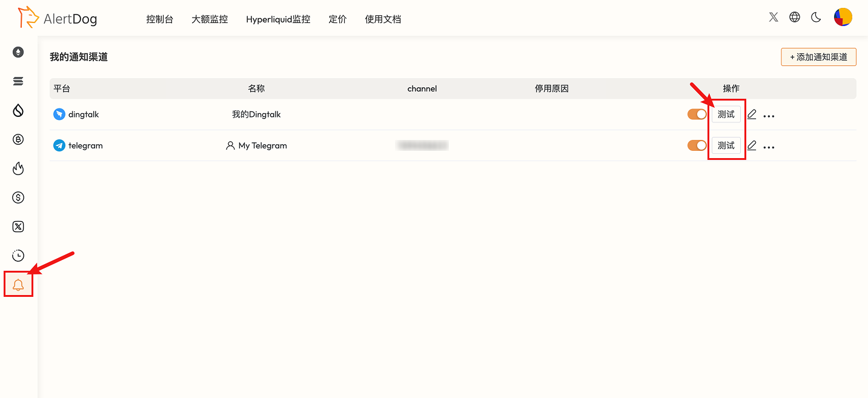Image resolution: width=868 pixels, height=398 pixels.
Task: Select the notification bell in the sidebar
Action: (x=18, y=284)
